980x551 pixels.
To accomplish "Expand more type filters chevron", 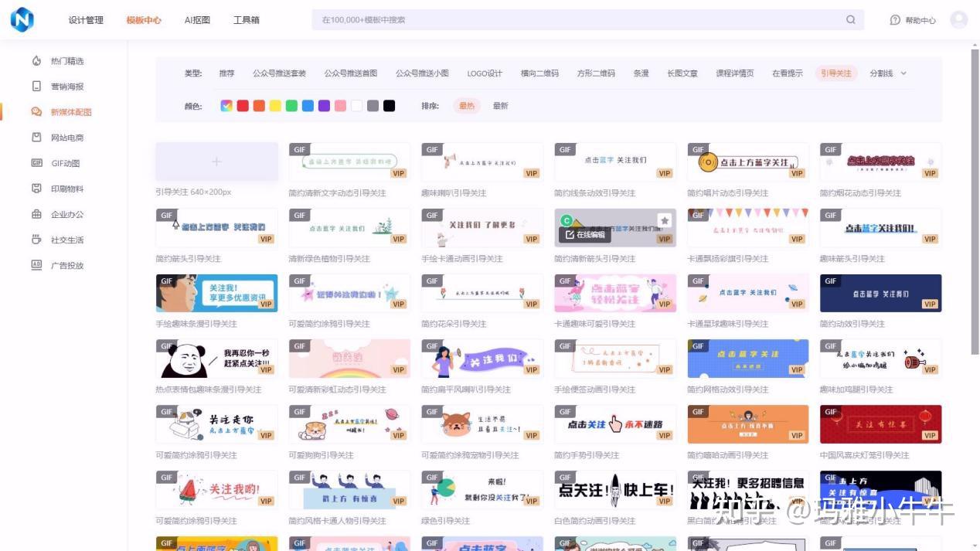I will pyautogui.click(x=903, y=73).
